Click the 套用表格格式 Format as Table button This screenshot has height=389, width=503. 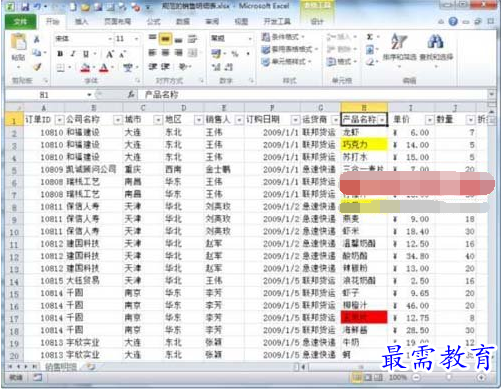[x=289, y=49]
